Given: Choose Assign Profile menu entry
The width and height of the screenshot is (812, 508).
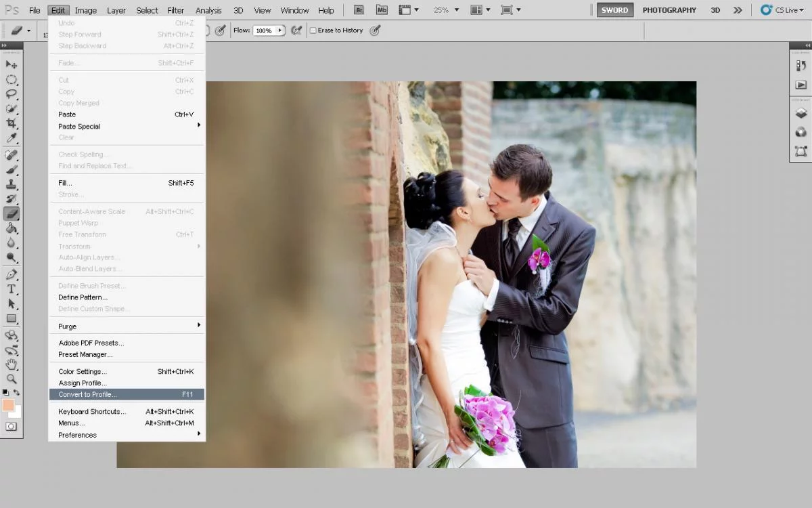Looking at the screenshot, I should [x=127, y=383].
